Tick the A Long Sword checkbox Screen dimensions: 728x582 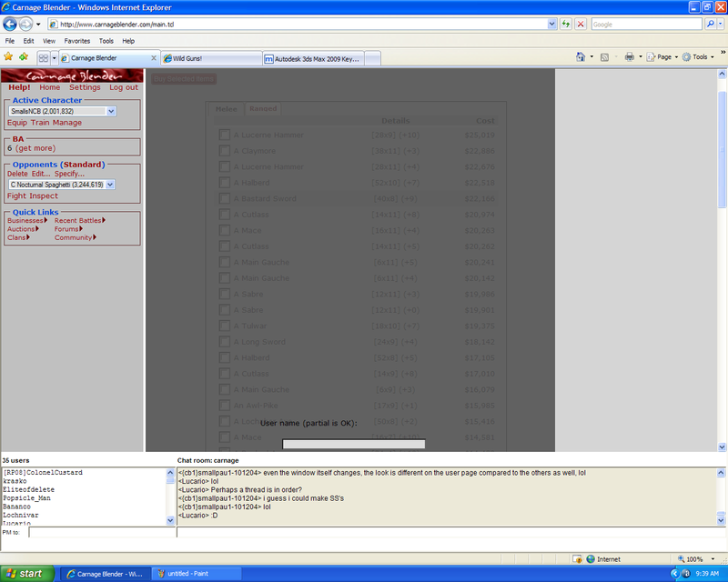coord(224,342)
